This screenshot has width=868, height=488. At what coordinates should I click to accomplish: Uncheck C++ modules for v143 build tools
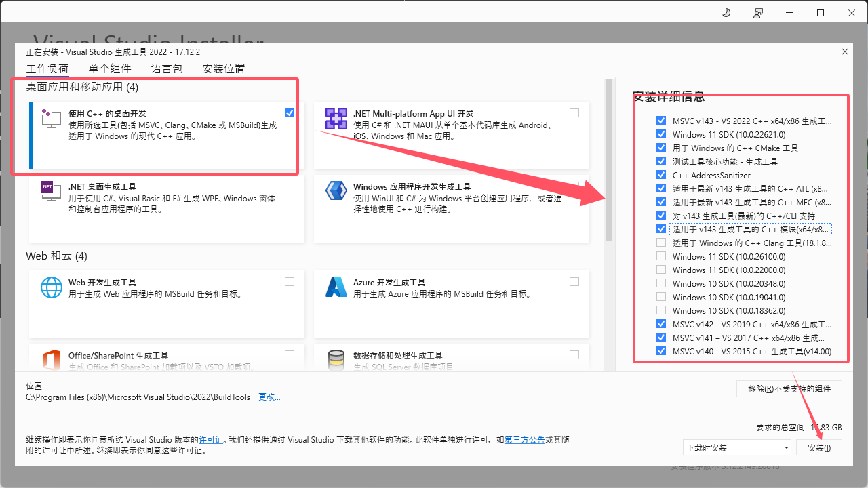[x=661, y=229]
